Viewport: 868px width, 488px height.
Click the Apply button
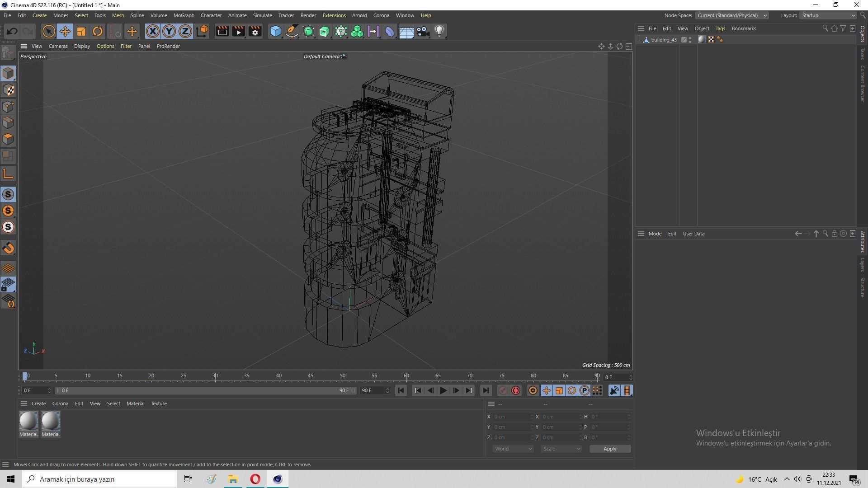610,449
